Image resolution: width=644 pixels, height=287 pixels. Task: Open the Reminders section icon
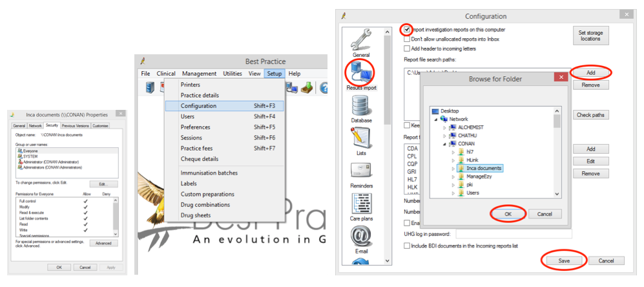coord(362,171)
